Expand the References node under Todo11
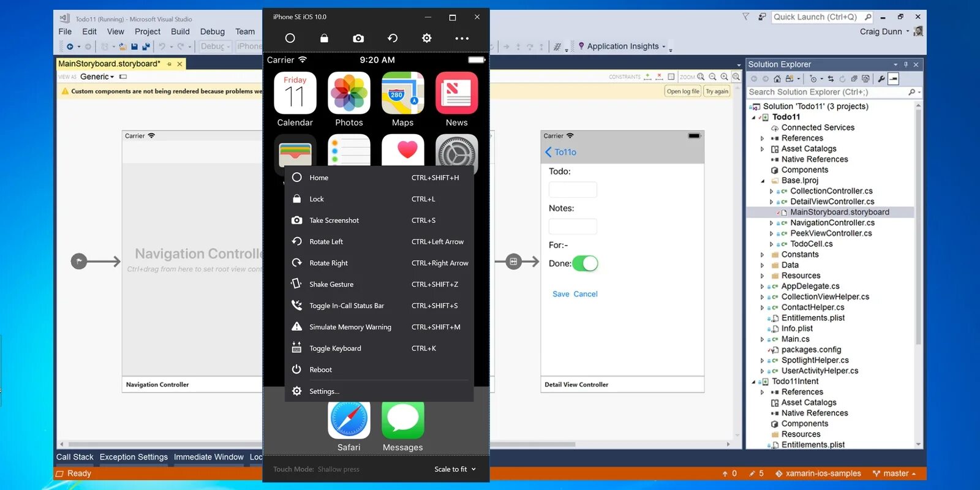Screen dimensions: 980x490 coord(763,138)
